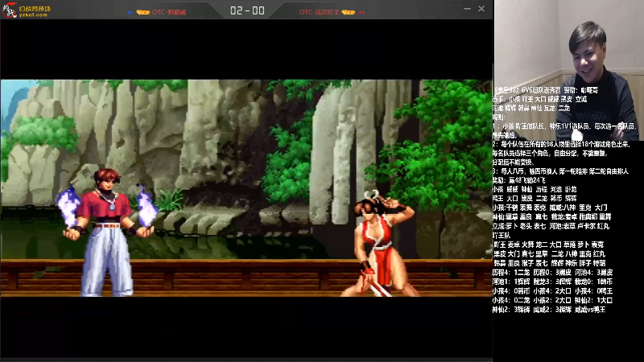
Task: Click the red P2 indicator label
Action: pos(361,13)
